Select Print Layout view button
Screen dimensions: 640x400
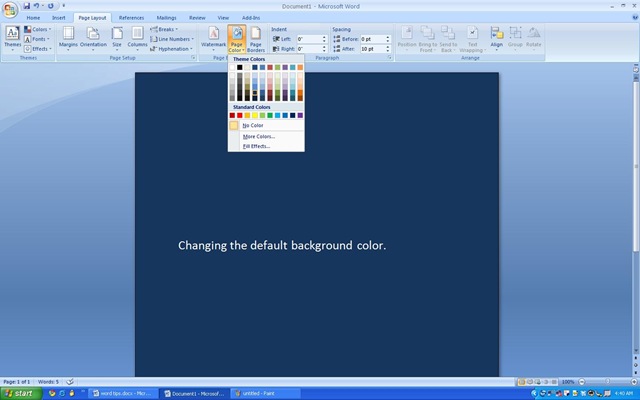[521, 382]
